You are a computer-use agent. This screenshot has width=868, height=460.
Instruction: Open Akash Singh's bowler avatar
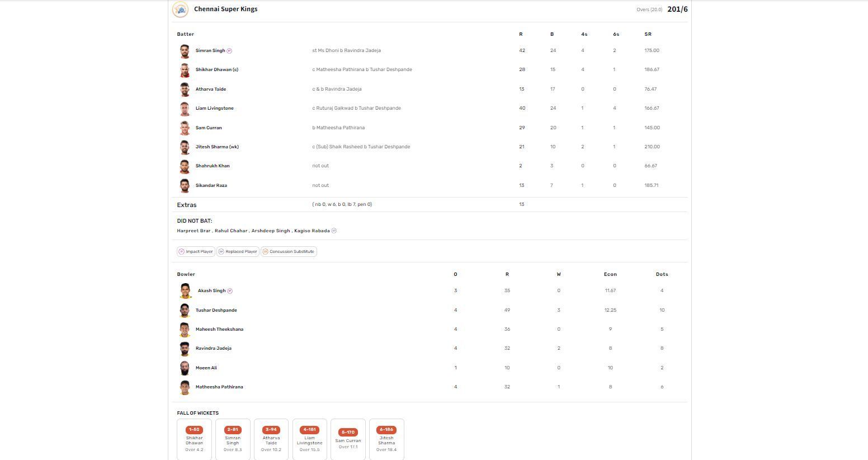pos(186,291)
